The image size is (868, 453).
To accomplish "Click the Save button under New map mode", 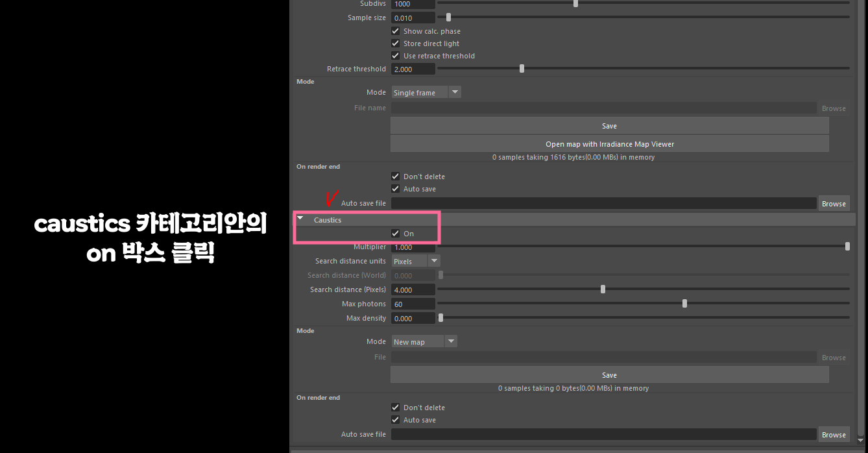I will point(610,374).
